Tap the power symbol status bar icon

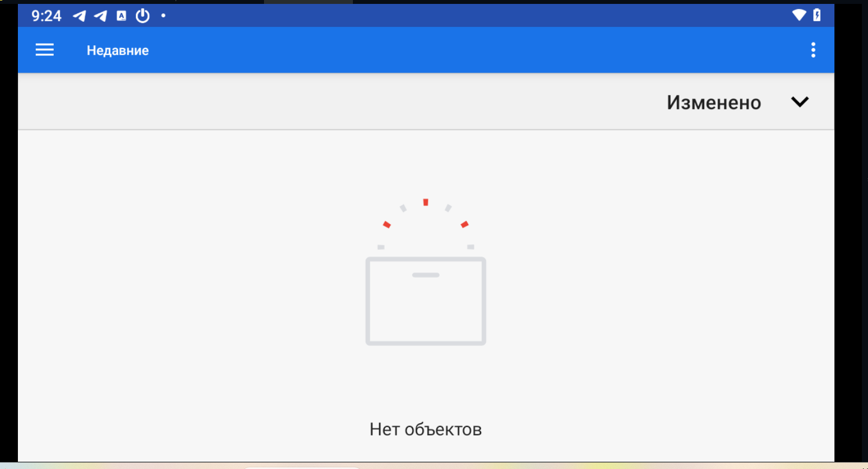(x=143, y=16)
